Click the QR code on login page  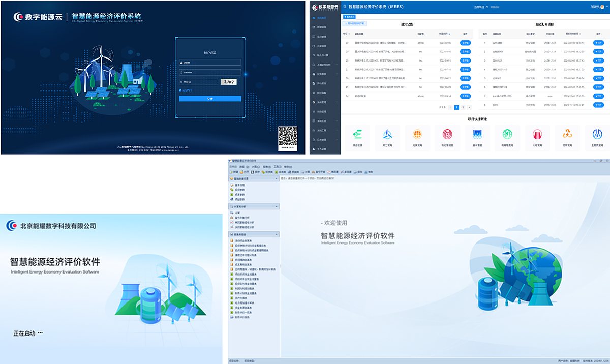287,136
